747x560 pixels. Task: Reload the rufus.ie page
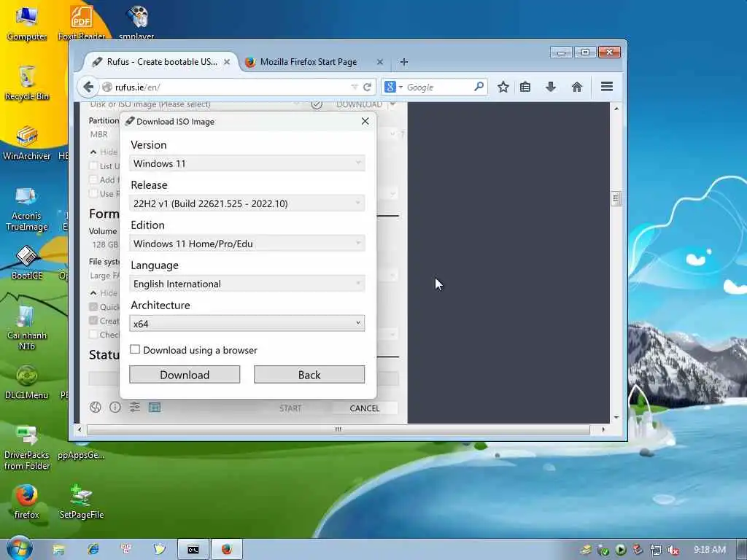pos(368,87)
